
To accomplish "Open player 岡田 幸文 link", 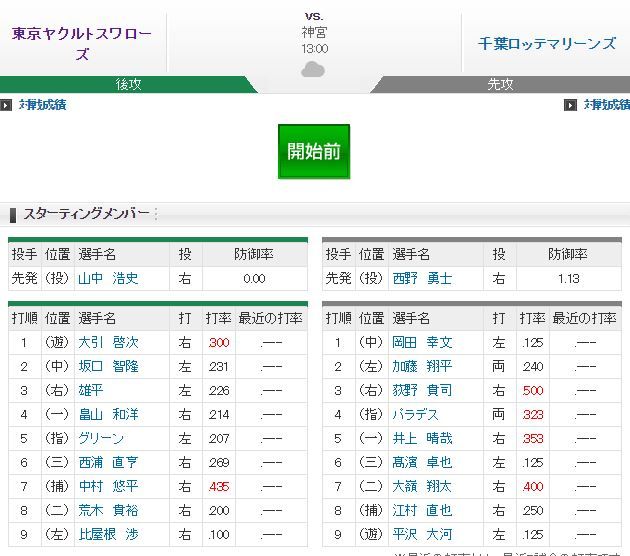I will [422, 342].
